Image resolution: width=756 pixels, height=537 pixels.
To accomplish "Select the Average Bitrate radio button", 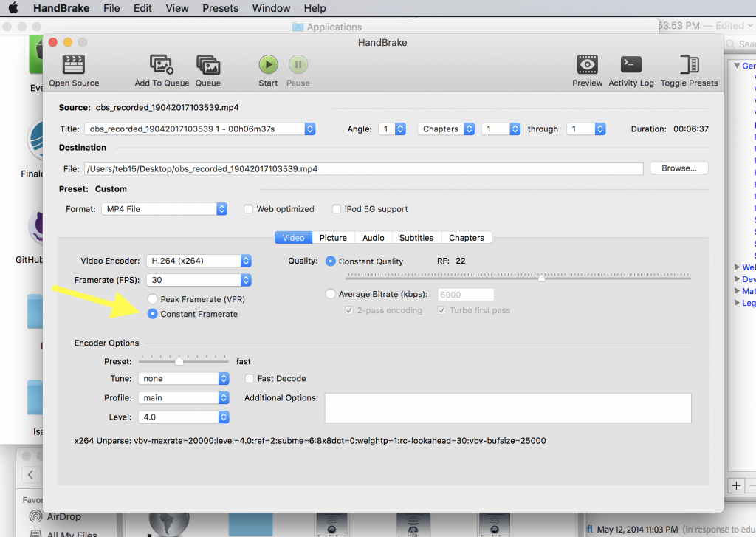I will 330,294.
